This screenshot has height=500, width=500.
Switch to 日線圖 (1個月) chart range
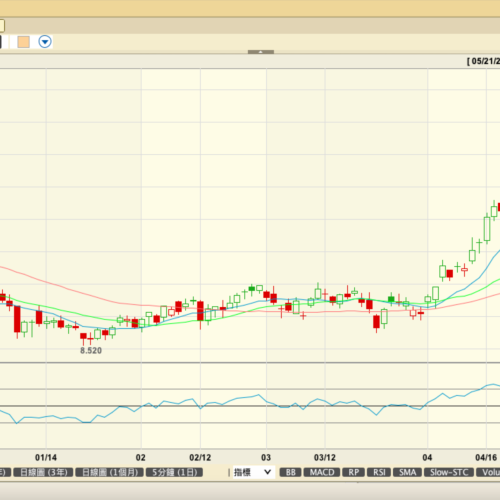(109, 472)
